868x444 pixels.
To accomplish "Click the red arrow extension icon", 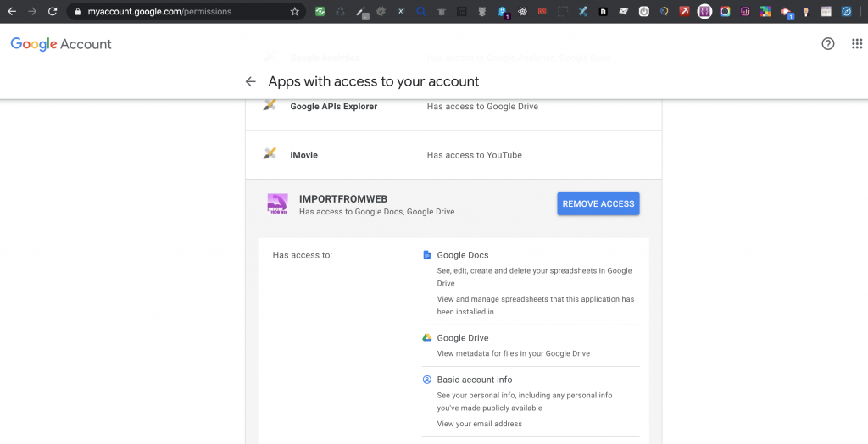I will tap(684, 12).
